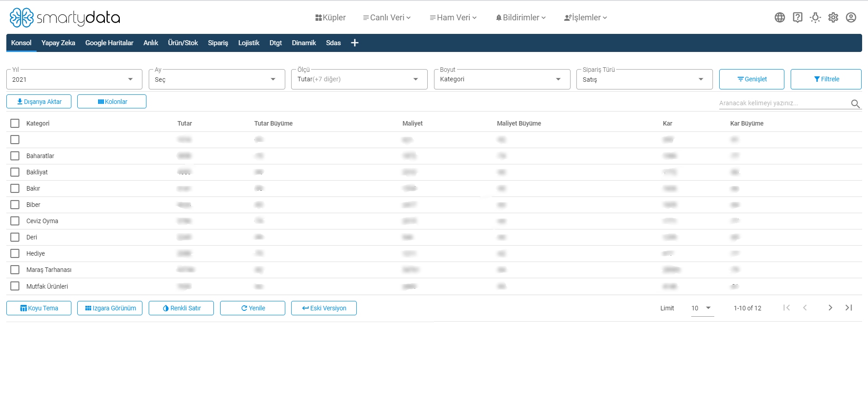
Task: Sort by the Kategori column header
Action: click(38, 123)
